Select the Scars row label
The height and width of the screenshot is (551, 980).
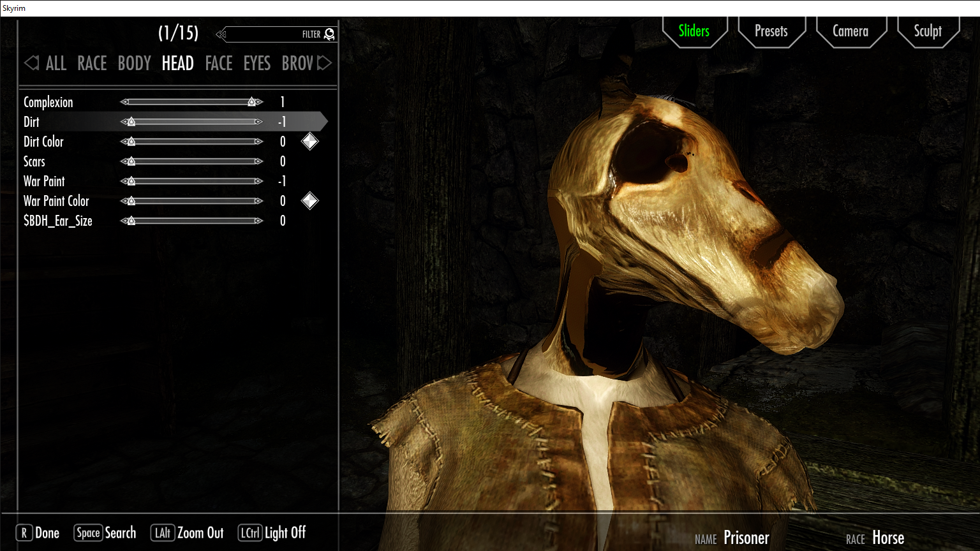[34, 161]
